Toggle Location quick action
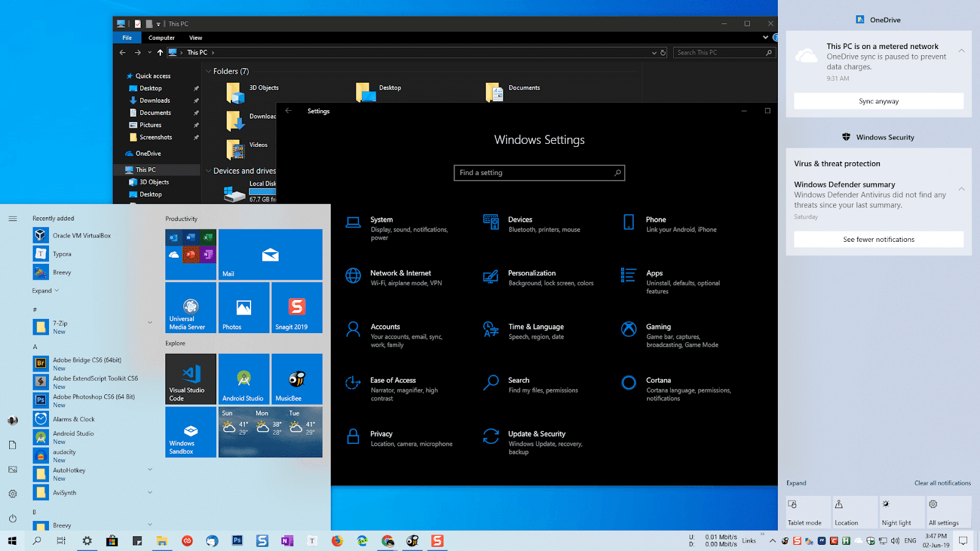The width and height of the screenshot is (980, 551). click(855, 512)
